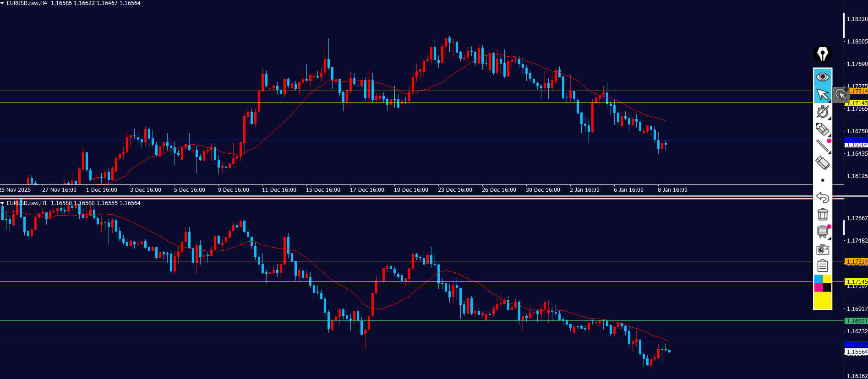868x379 pixels.
Task: Select the cursor arrow mode
Action: (823, 95)
